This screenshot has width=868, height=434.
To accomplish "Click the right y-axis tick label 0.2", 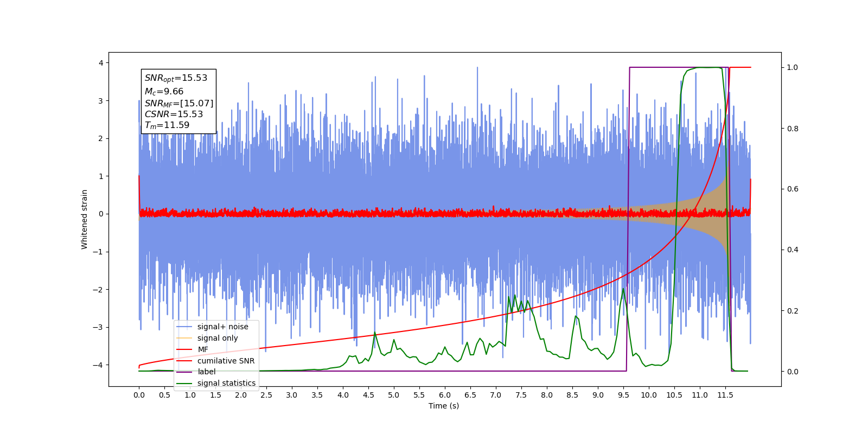I will click(x=793, y=311).
